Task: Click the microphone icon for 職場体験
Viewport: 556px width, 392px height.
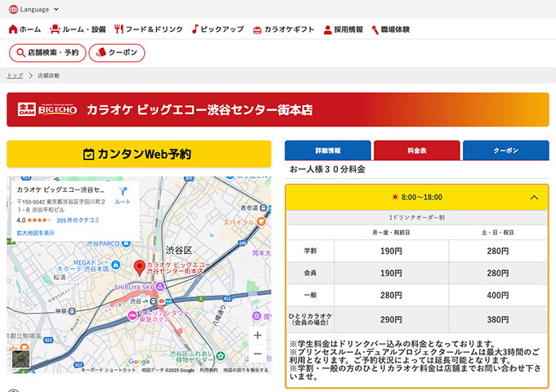Action: click(x=374, y=30)
